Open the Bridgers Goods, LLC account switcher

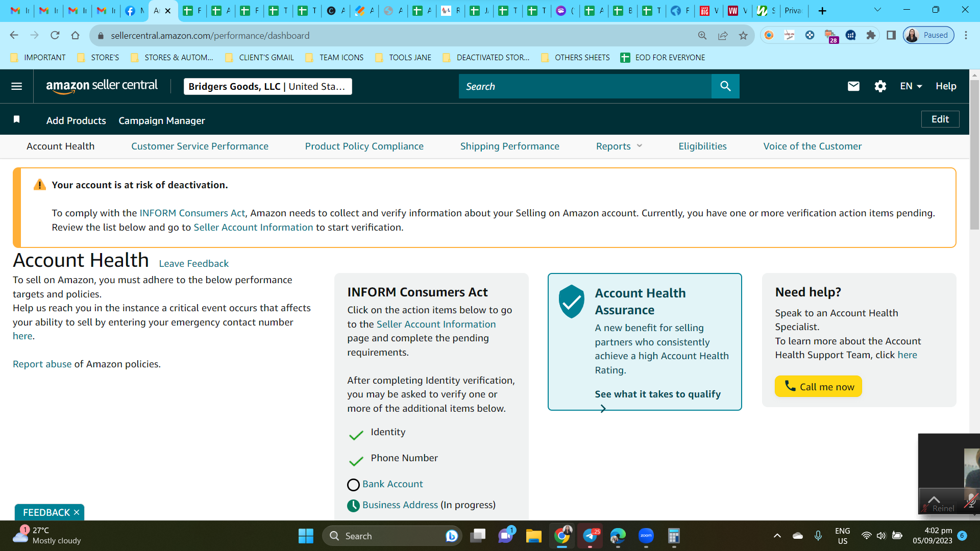pos(267,86)
